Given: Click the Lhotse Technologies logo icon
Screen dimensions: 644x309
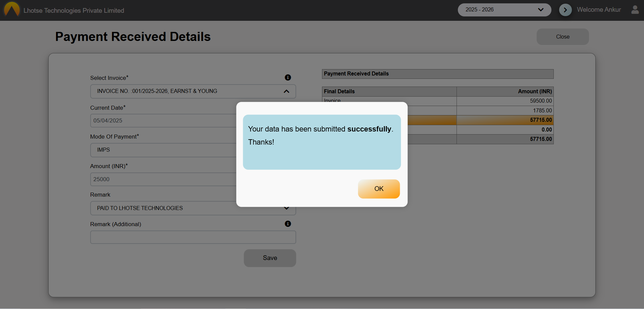Looking at the screenshot, I should coord(12,9).
